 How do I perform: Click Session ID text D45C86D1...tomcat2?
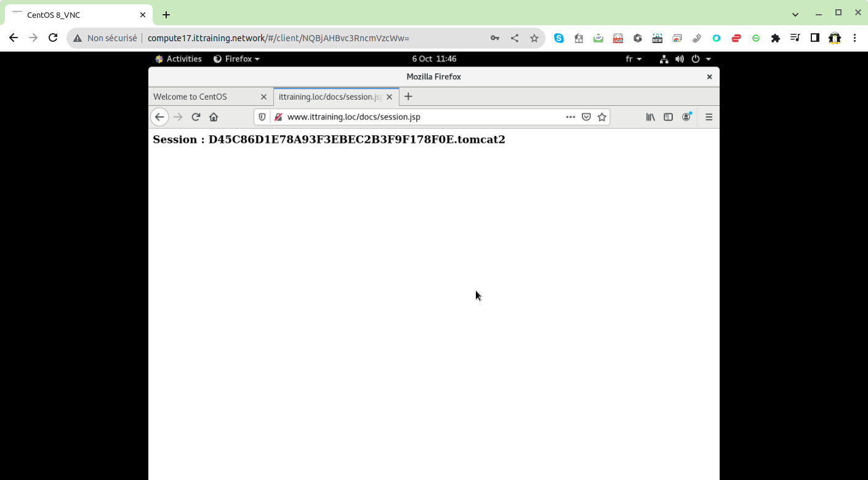tap(357, 140)
